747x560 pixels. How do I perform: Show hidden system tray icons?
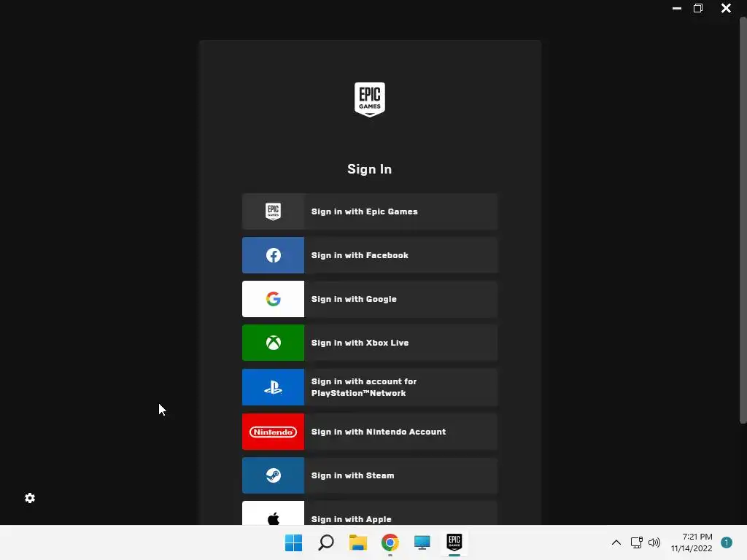pos(616,542)
